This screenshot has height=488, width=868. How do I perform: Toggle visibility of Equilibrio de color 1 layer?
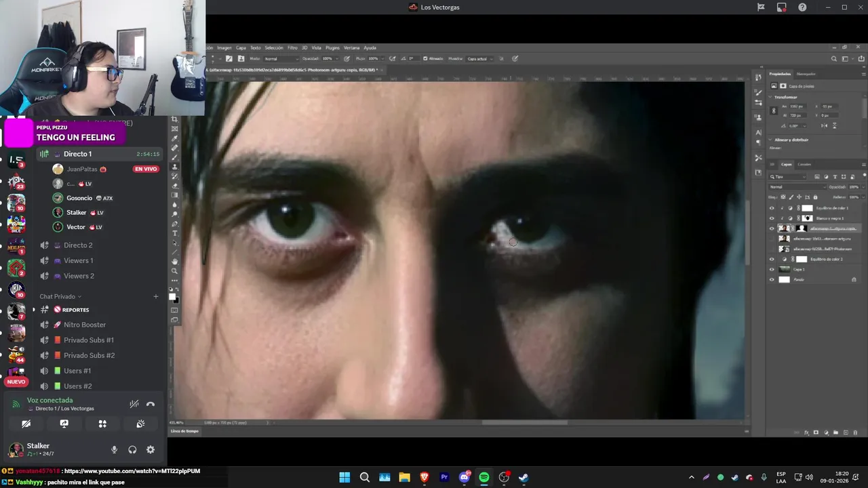[772, 208]
